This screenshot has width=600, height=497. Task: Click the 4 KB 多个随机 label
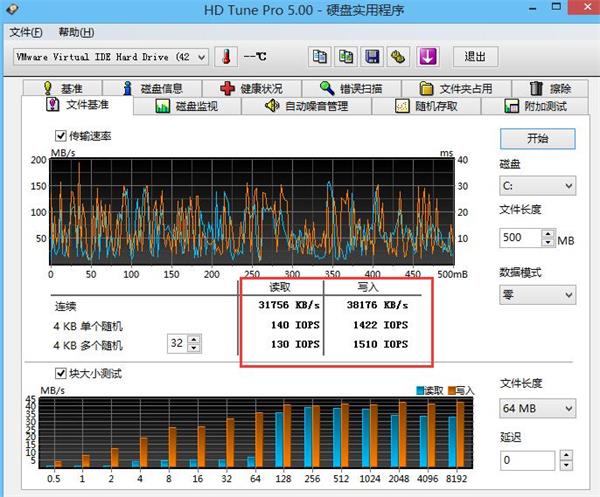(x=88, y=345)
